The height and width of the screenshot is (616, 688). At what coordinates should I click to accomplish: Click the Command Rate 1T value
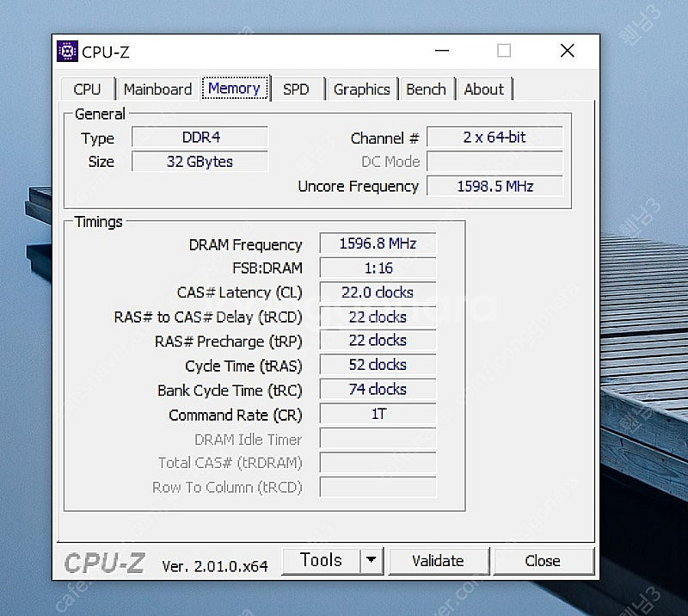tap(378, 414)
